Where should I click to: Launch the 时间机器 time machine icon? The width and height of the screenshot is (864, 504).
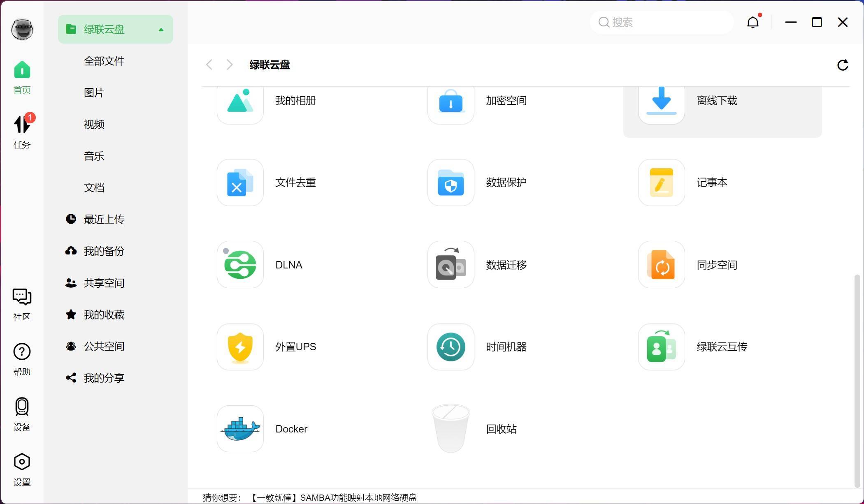pyautogui.click(x=451, y=347)
